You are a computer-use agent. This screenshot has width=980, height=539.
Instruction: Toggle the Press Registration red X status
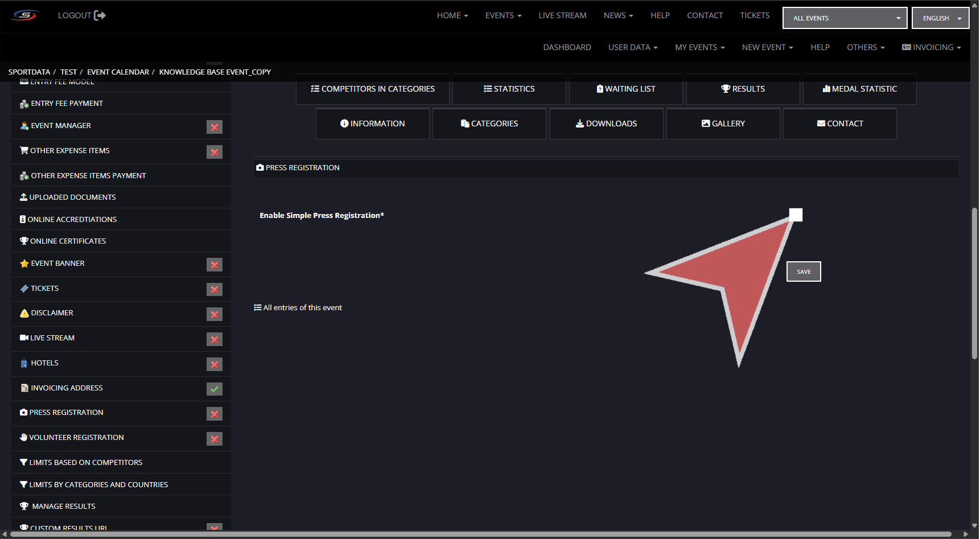(x=214, y=414)
